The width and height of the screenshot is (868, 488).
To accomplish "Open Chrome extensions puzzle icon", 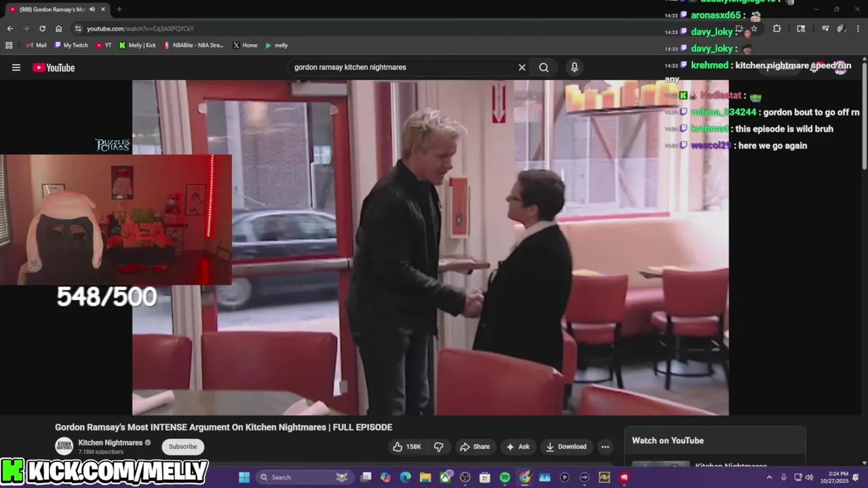I will tap(776, 28).
